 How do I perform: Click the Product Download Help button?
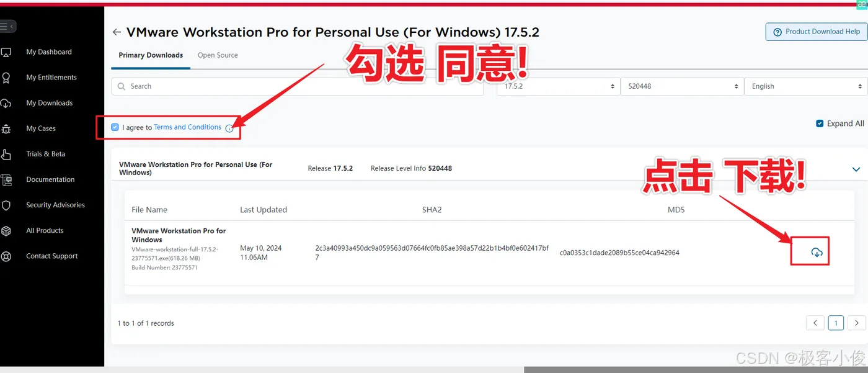(x=816, y=32)
